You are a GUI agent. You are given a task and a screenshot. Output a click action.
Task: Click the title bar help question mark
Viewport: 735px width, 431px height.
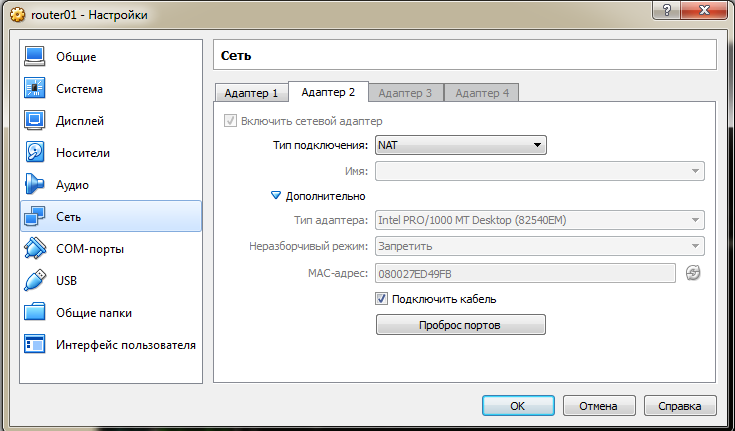tap(667, 9)
